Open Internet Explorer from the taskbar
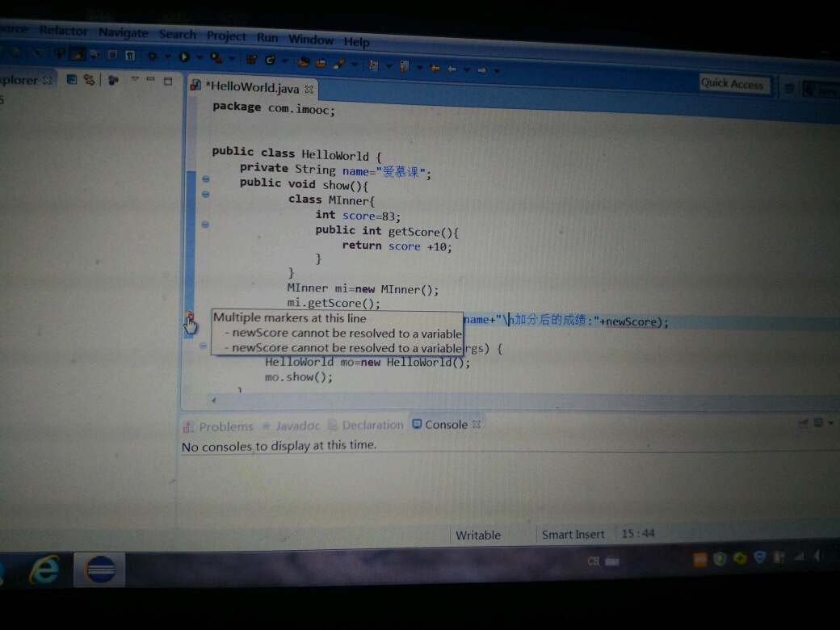 [44, 569]
